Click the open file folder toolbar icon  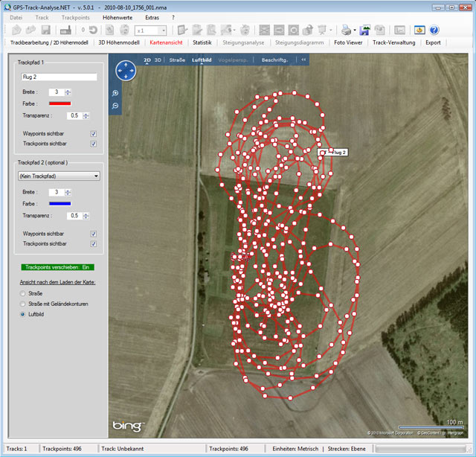pyautogui.click(x=17, y=30)
